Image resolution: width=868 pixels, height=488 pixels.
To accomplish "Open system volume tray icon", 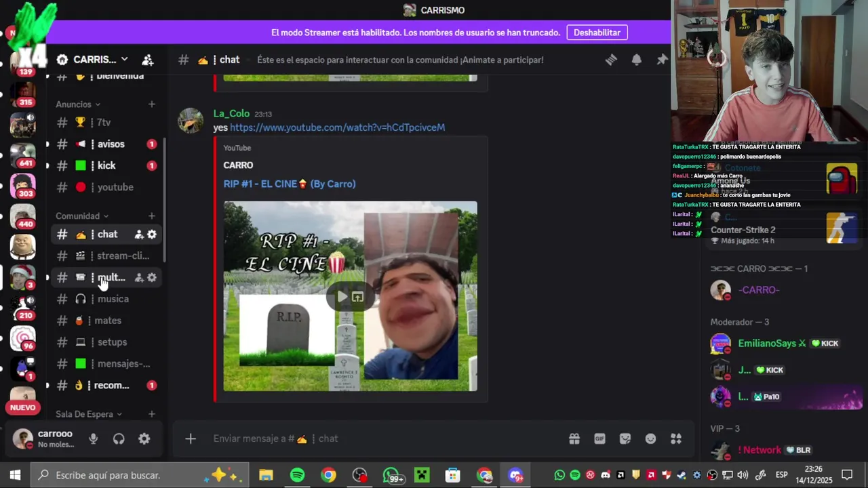I will click(x=743, y=475).
